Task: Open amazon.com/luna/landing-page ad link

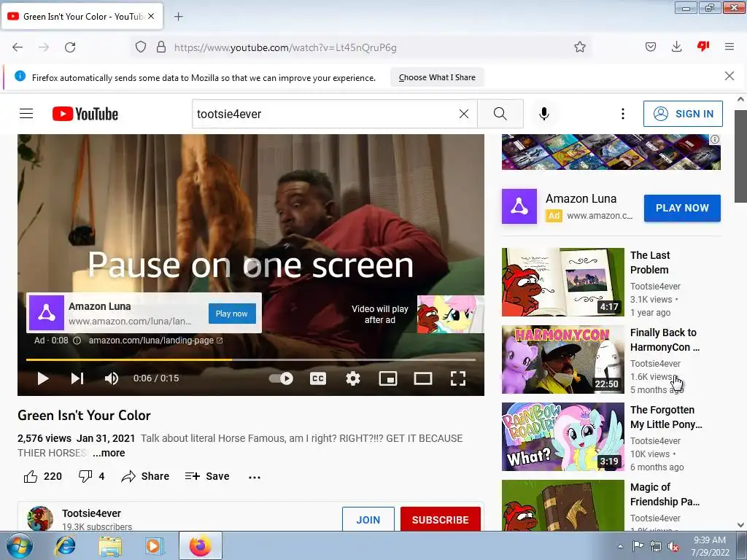Action: 155,341
